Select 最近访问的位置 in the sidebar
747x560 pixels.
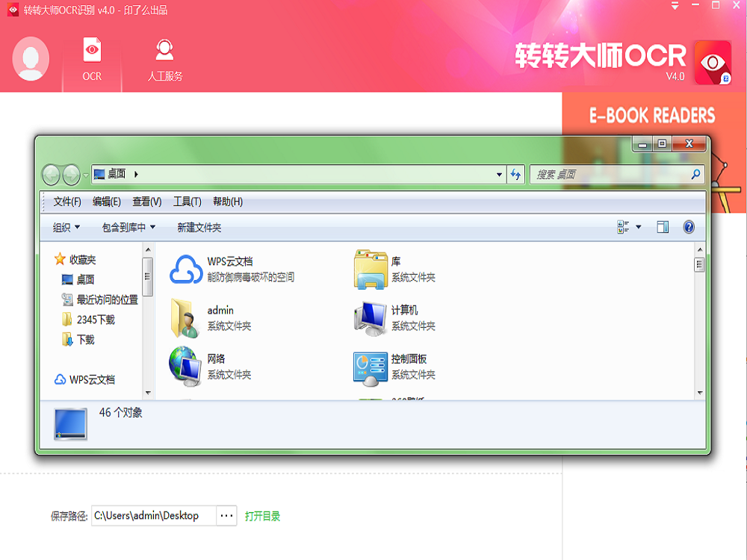coord(100,299)
